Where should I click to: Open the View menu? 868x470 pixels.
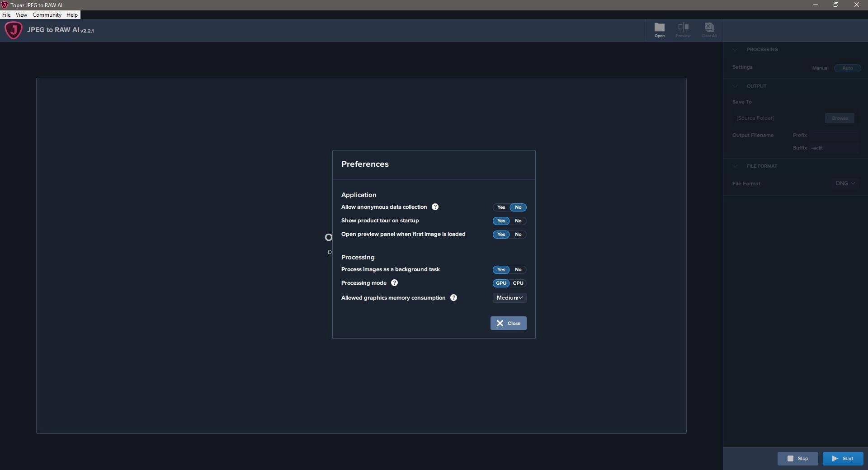pos(21,15)
